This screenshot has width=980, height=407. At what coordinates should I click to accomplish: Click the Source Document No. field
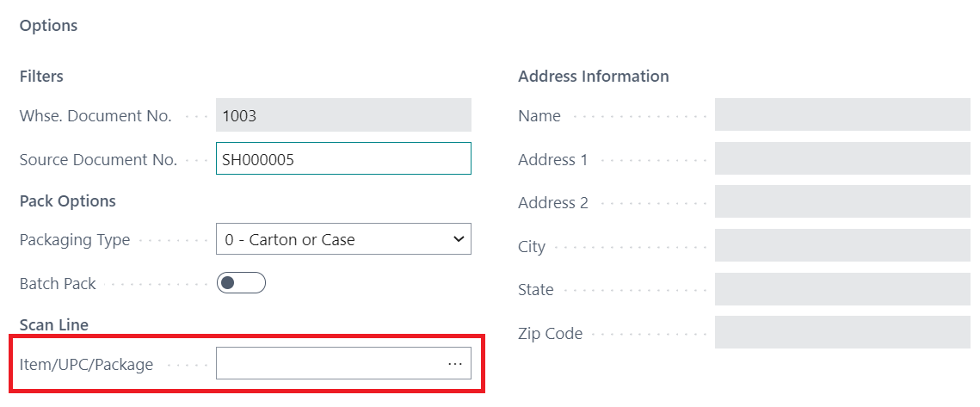(343, 159)
